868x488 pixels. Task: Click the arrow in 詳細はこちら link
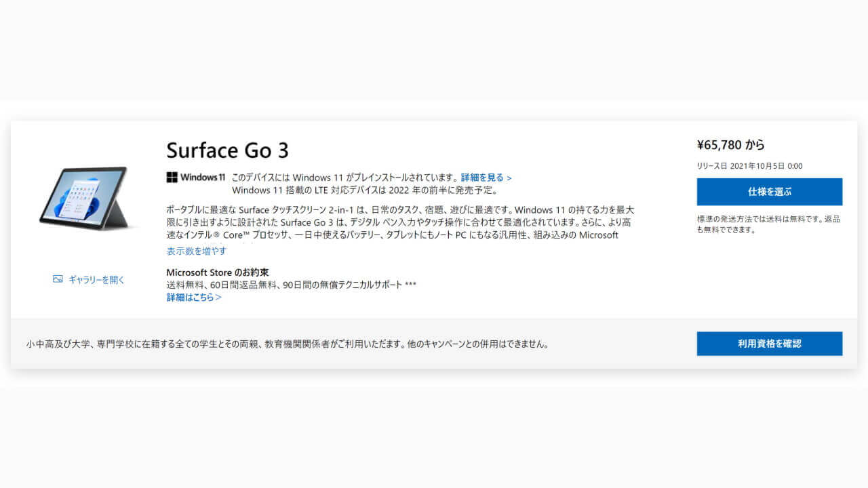pos(218,297)
